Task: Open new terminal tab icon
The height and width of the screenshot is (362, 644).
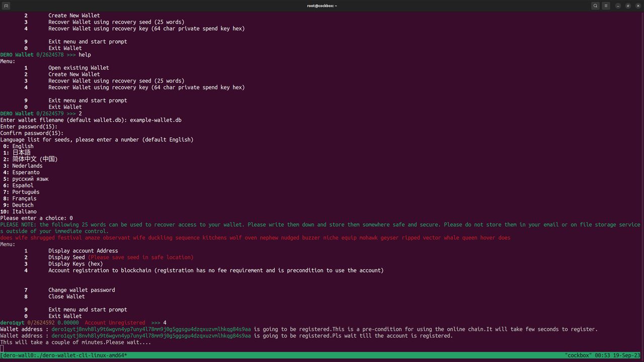Action: click(7, 6)
